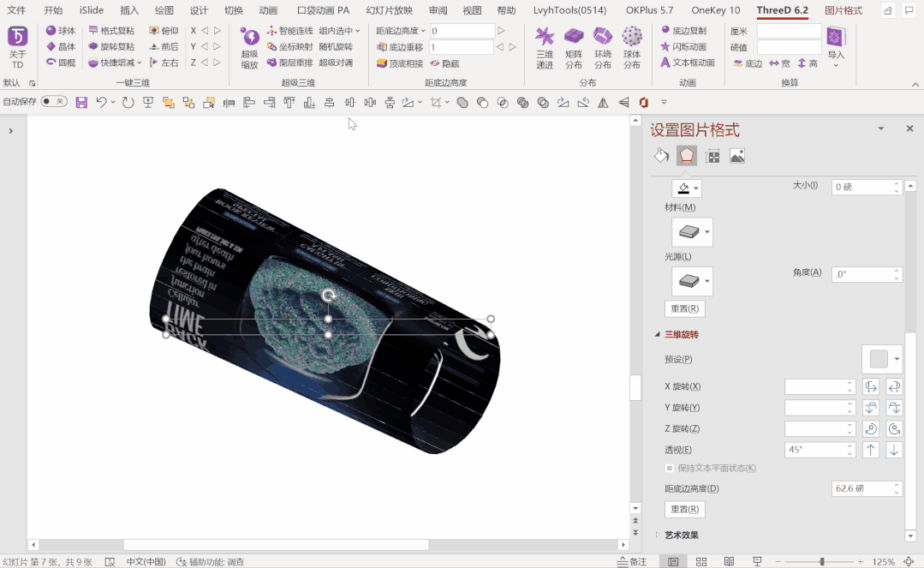
Task: Click the Office logo icon in toolbar
Action: click(x=643, y=102)
